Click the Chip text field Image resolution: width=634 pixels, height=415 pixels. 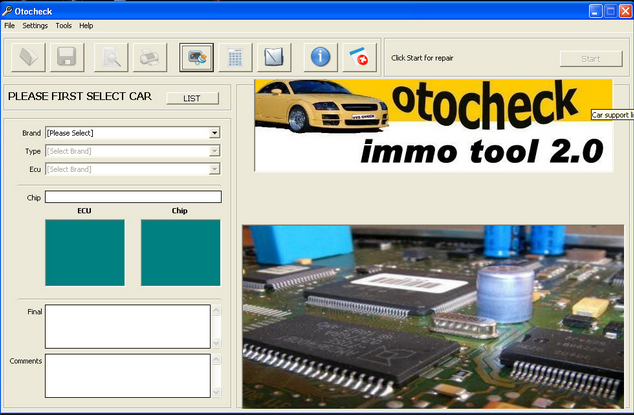(x=133, y=197)
